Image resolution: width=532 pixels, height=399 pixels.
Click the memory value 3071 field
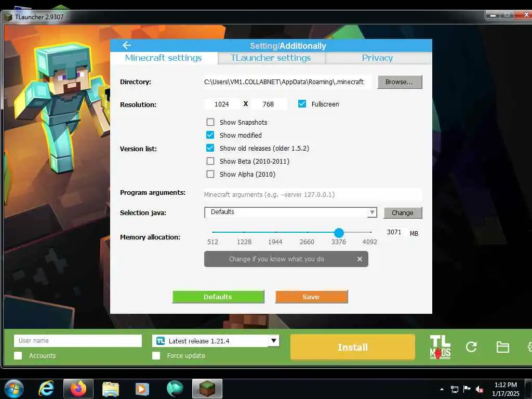[394, 232]
